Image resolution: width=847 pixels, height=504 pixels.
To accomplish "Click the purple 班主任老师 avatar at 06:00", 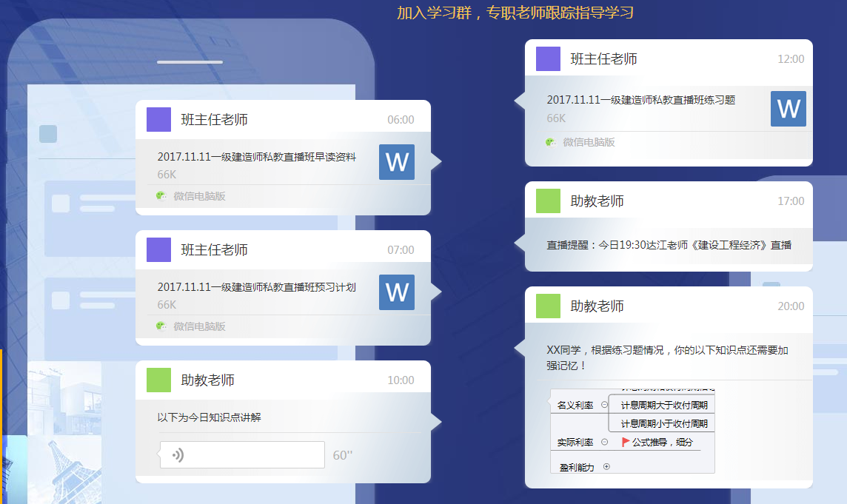I will point(158,120).
